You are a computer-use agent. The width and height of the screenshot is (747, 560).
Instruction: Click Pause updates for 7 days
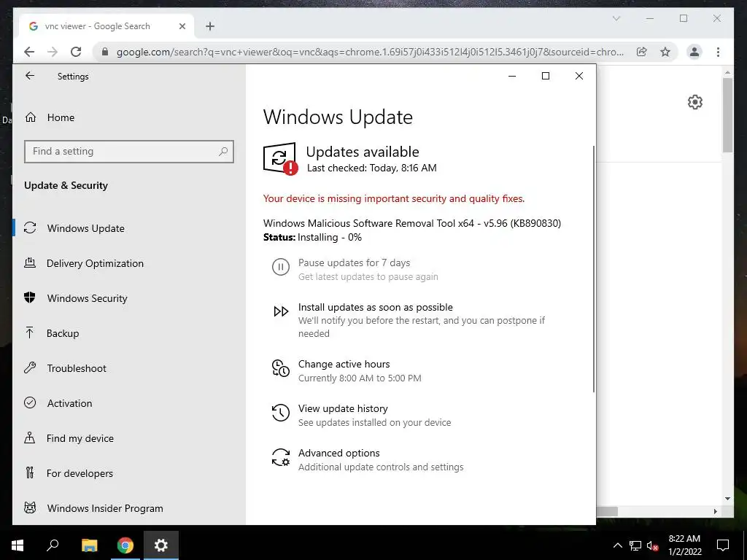pos(354,262)
